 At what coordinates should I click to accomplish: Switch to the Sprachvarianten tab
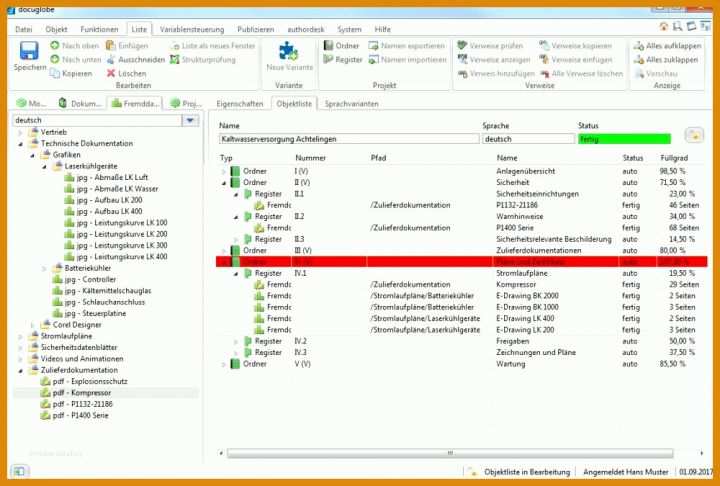(x=351, y=103)
